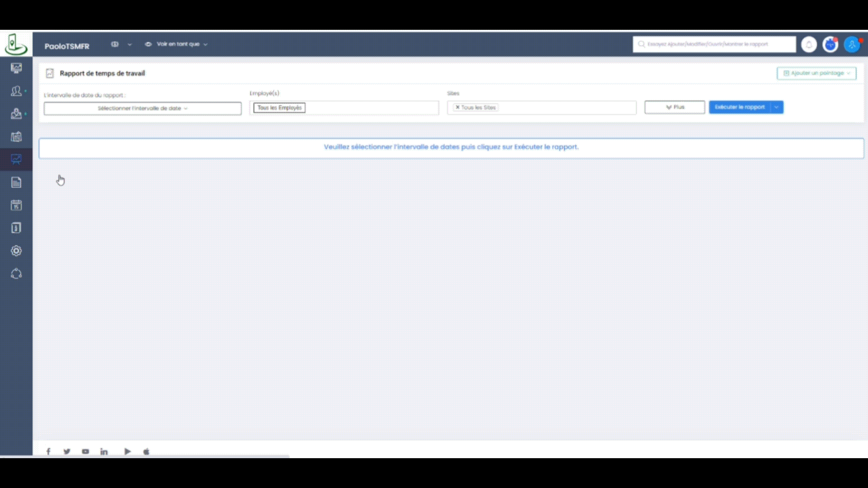Click the 'Veuillez sélectionner l'intervalle de dates' message
This screenshot has height=488, width=868.
(x=451, y=147)
